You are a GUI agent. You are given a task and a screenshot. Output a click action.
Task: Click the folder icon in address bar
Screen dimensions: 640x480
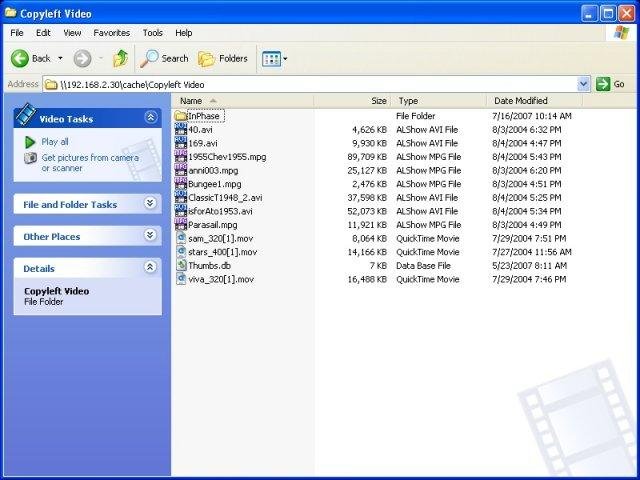pyautogui.click(x=51, y=84)
